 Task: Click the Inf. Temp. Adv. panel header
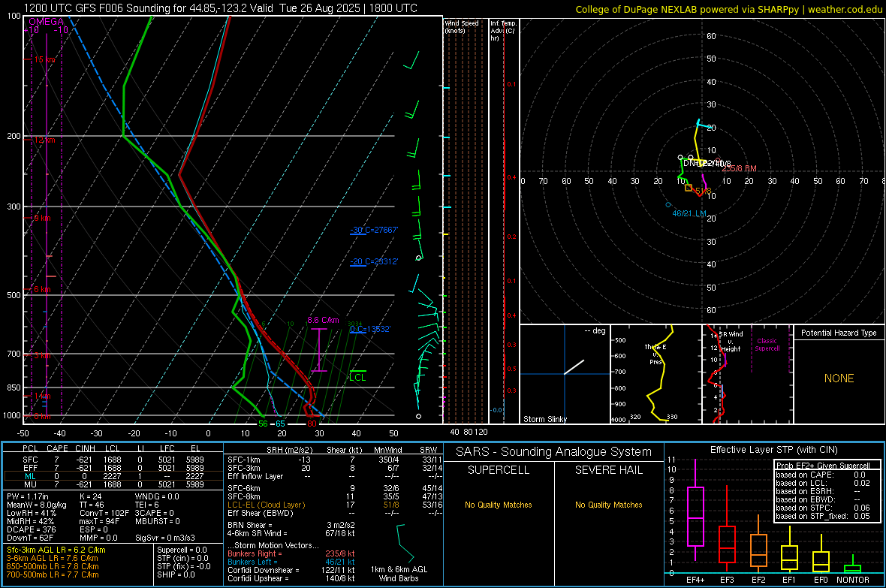503,31
